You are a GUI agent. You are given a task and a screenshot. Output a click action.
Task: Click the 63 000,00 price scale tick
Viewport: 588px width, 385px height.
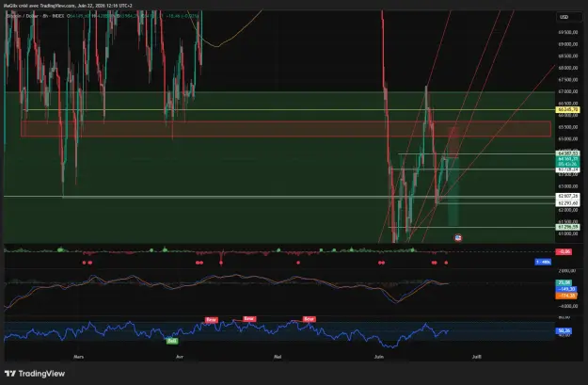click(567, 186)
